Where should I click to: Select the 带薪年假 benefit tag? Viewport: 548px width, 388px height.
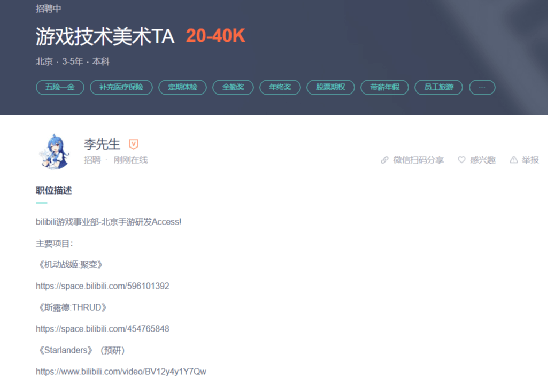(x=384, y=87)
